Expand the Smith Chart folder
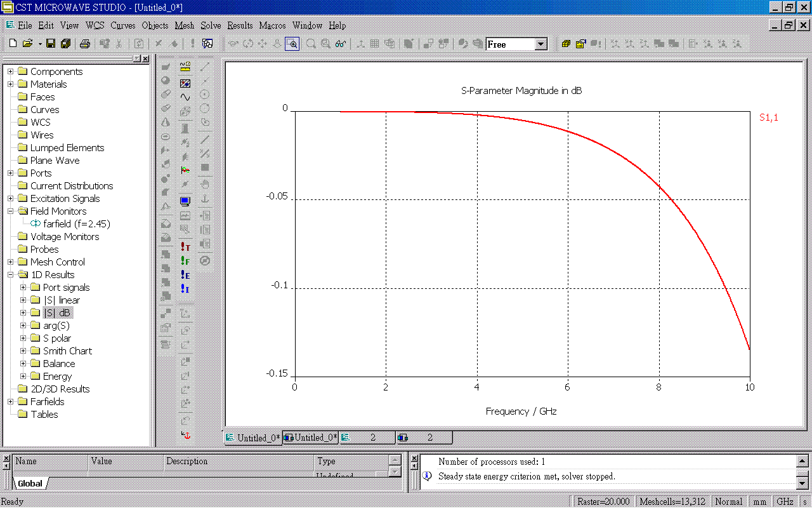Image resolution: width=812 pixels, height=508 pixels. click(x=23, y=351)
